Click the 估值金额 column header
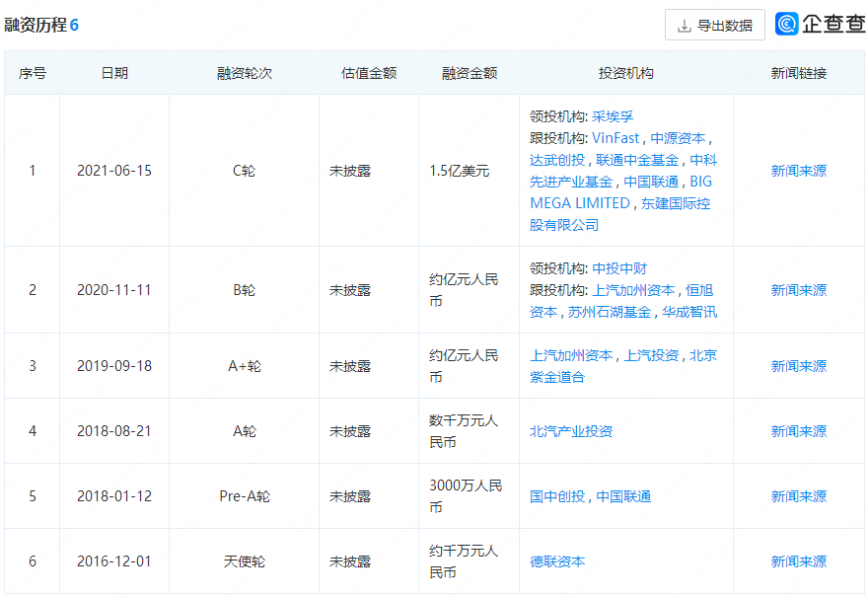The width and height of the screenshot is (868, 597). 369,73
